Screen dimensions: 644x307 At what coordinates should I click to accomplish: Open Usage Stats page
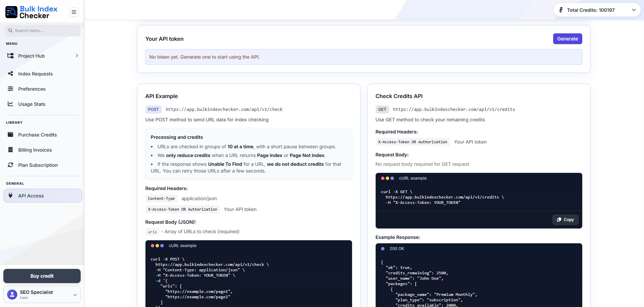pos(43,104)
